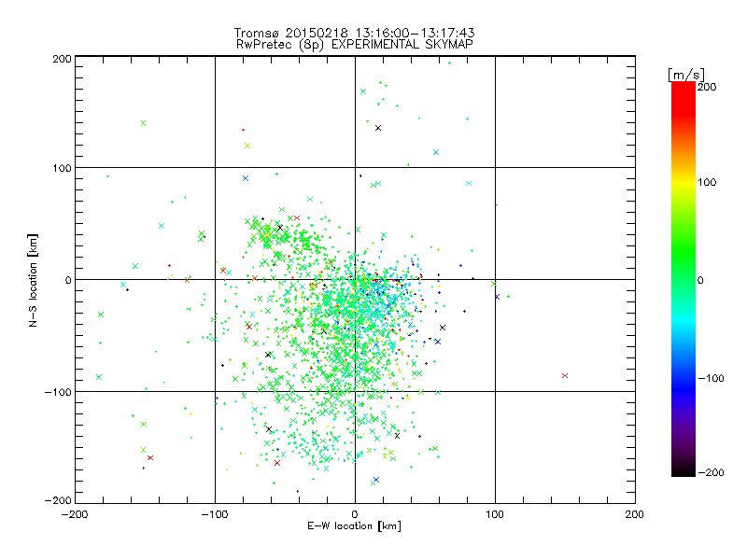Click the colorbar label '100'
The image size is (747, 560).
pos(707,182)
